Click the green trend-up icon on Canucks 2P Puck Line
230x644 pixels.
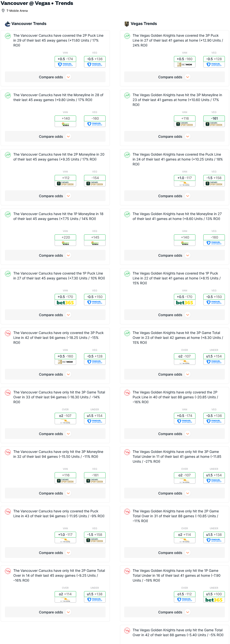click(x=8, y=36)
